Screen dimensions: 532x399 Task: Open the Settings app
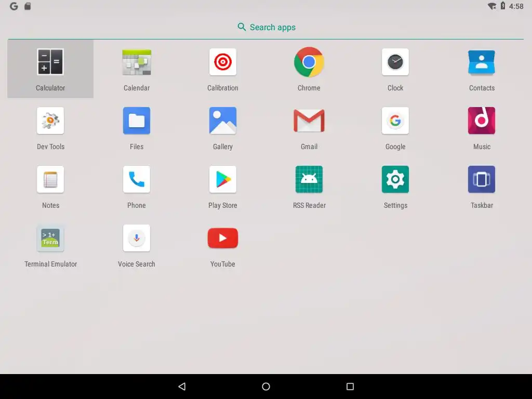(x=395, y=179)
